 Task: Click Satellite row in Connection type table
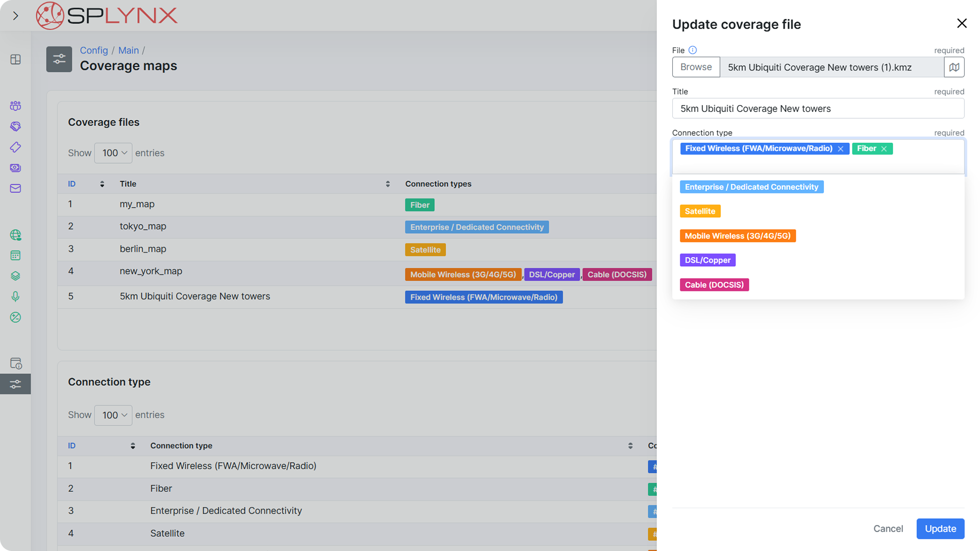357,534
